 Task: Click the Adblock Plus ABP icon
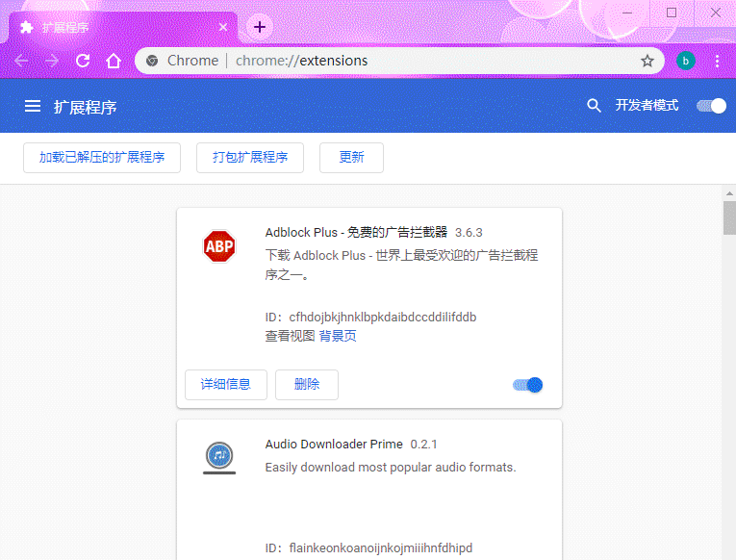pyautogui.click(x=219, y=246)
